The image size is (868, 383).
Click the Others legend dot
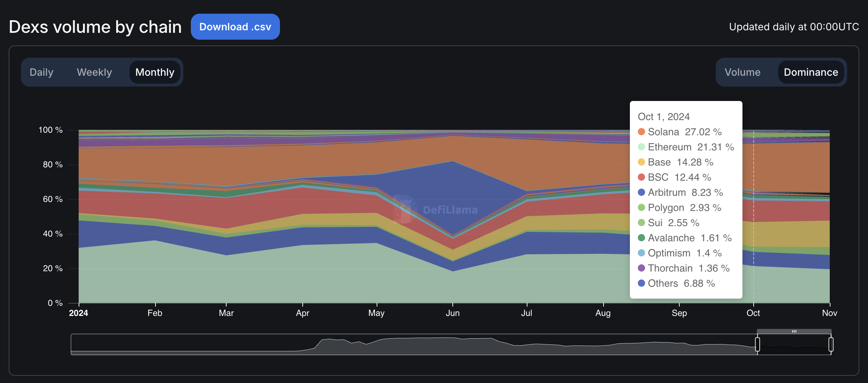point(642,283)
